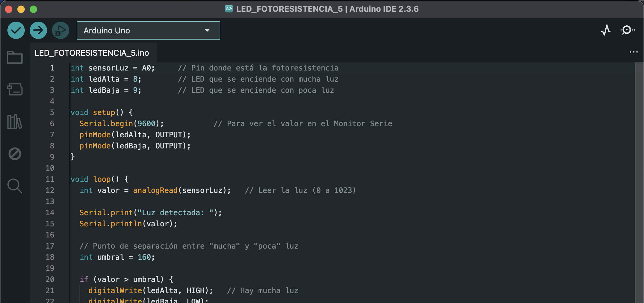Select the LED_FOTORESISTENCIA_5.ino tab
The height and width of the screenshot is (303, 644).
click(92, 53)
